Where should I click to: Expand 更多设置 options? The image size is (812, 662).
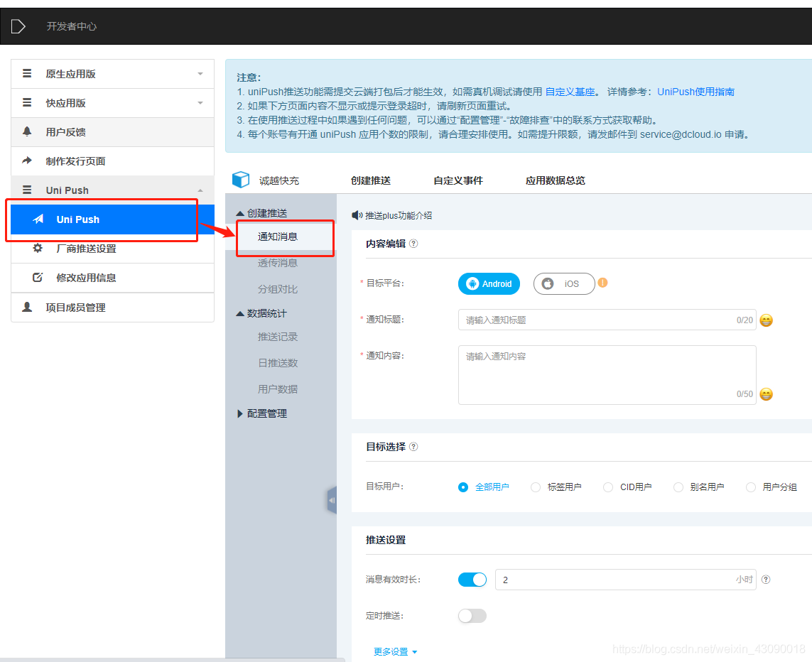[x=395, y=651]
